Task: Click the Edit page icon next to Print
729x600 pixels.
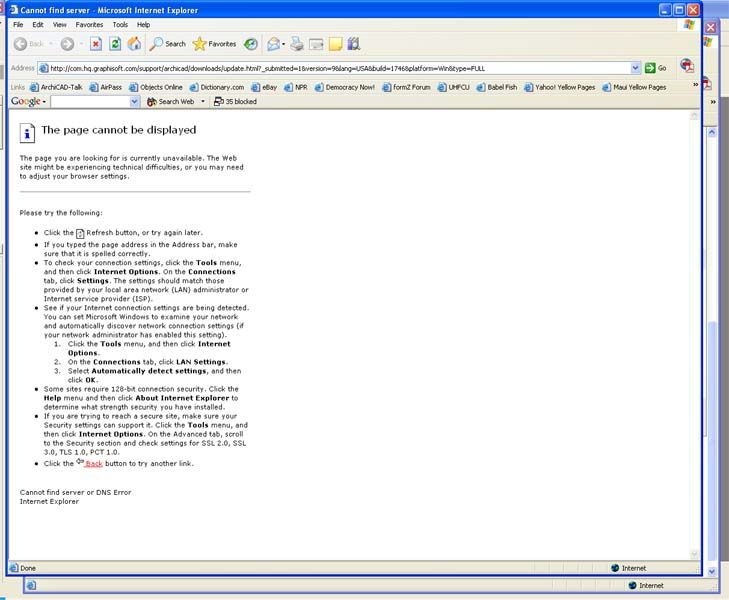Action: coord(316,44)
